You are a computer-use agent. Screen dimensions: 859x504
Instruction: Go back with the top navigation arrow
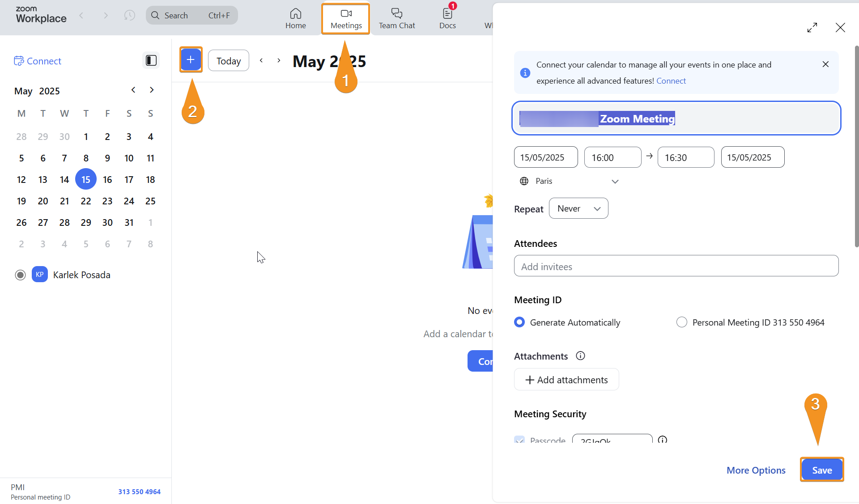[x=81, y=15]
